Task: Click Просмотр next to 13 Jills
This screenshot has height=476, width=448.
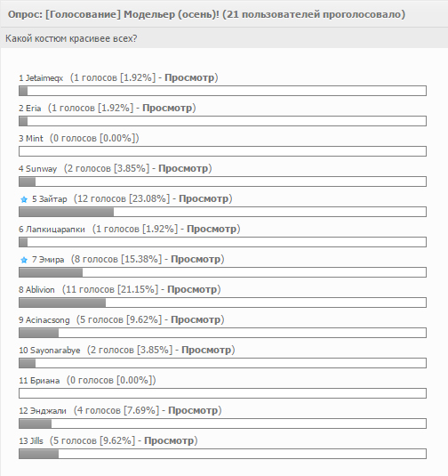Action: click(x=169, y=440)
